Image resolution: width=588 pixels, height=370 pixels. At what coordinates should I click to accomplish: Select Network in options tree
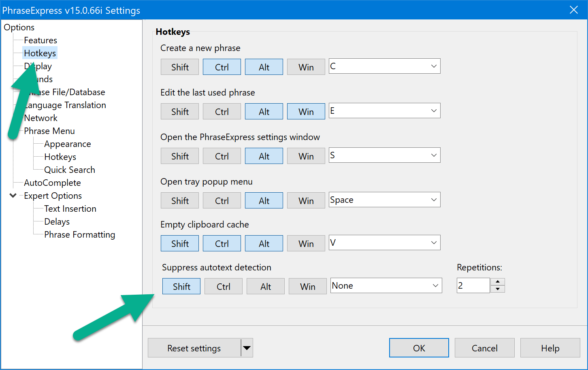(41, 118)
